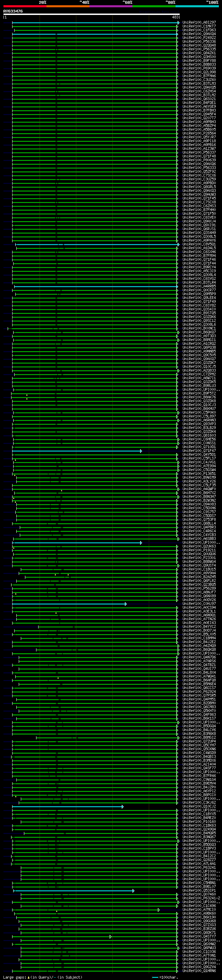Select the UniRef100_O94083 hit label
Image resolution: width=222 pixels, height=980 pixels.
point(199,504)
